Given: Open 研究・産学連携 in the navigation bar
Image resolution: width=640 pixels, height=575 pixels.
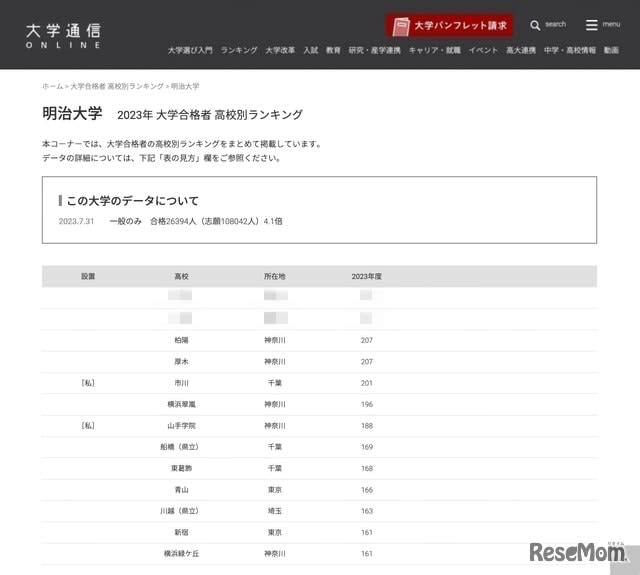Looking at the screenshot, I should 374,50.
